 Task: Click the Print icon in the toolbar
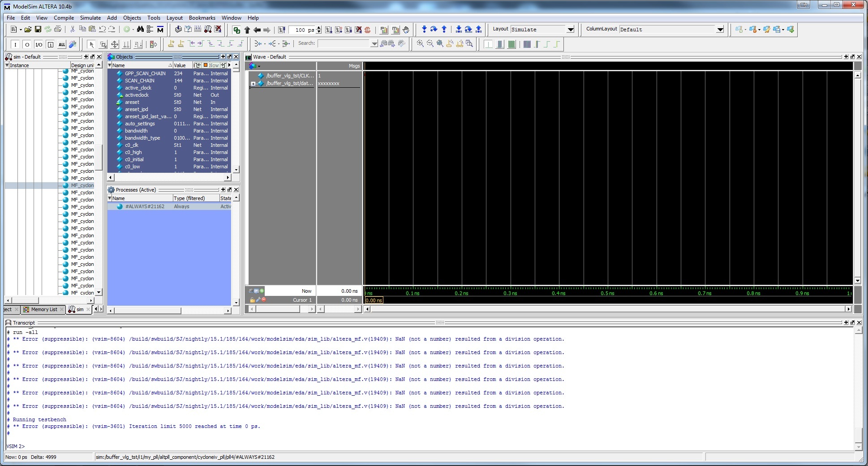[58, 30]
